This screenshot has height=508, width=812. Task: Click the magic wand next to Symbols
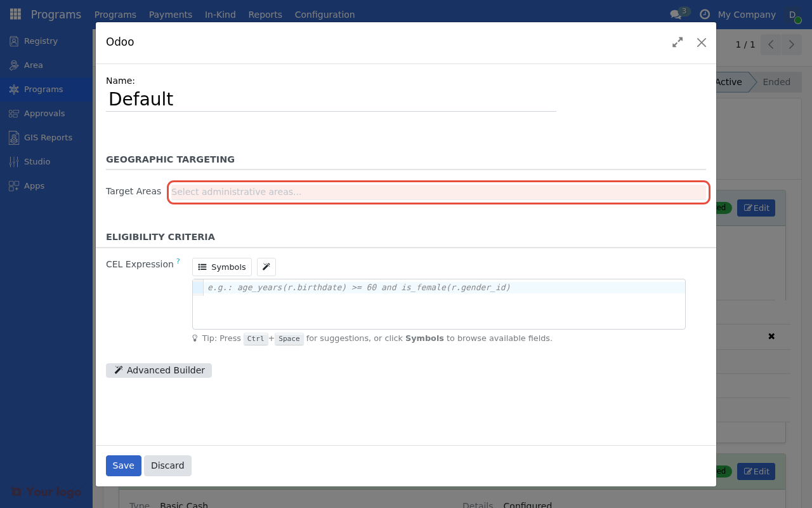pyautogui.click(x=266, y=267)
